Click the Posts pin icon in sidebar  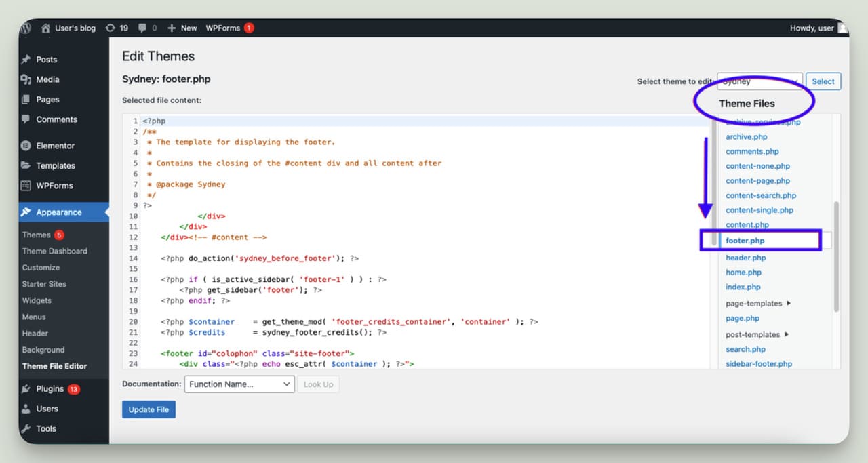point(26,60)
